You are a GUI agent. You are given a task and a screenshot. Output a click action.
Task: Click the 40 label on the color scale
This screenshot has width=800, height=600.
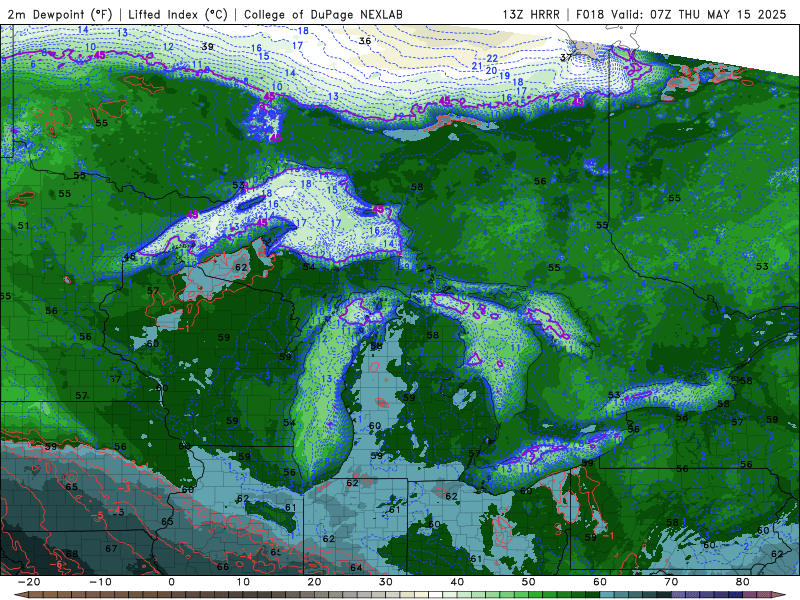pyautogui.click(x=457, y=582)
